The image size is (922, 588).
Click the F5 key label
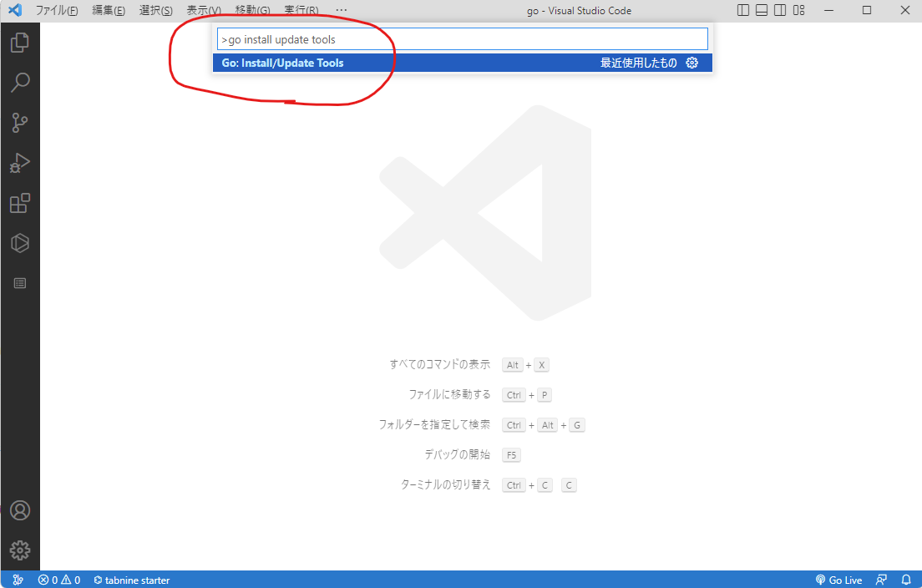click(512, 455)
